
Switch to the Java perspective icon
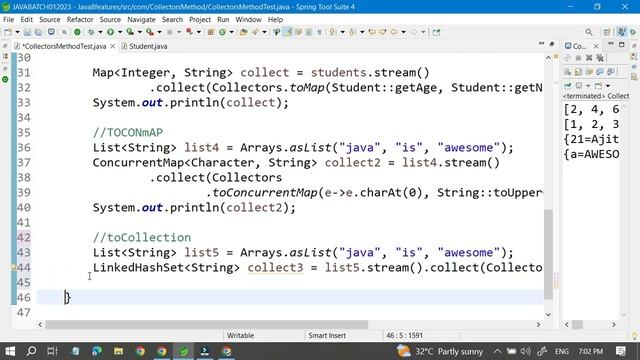pyautogui.click(x=621, y=32)
